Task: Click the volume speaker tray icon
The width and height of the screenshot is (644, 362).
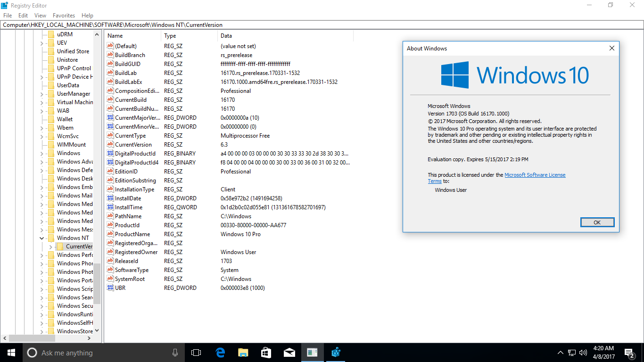Action: coord(583,353)
